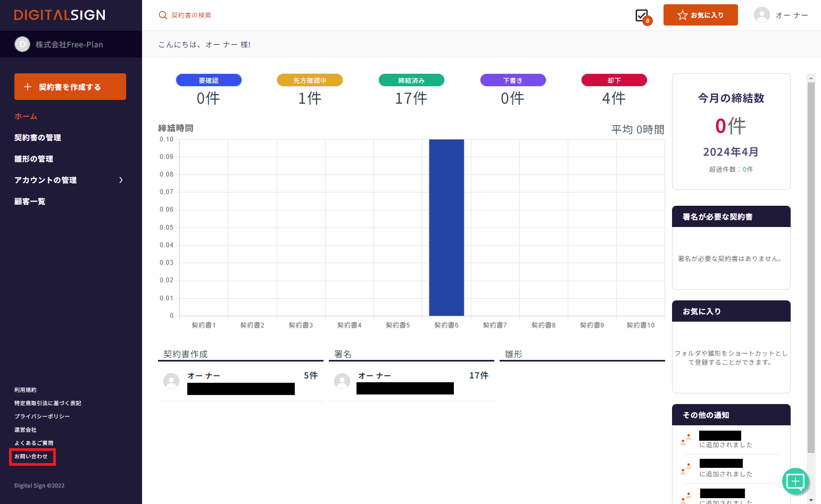821x504 pixels.
Task: Click the お気に入り button in header
Action: (700, 15)
